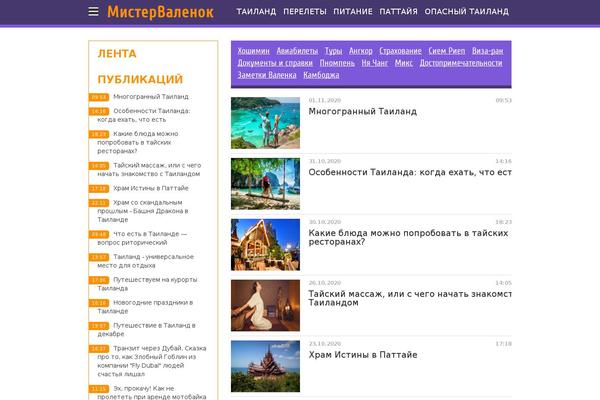Open the ПИТАНИЕ menu item
The height and width of the screenshot is (400, 600).
(353, 11)
